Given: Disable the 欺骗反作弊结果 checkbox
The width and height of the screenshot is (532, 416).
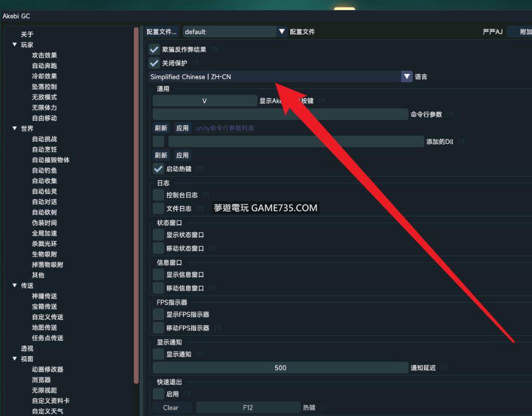Looking at the screenshot, I should pyautogui.click(x=154, y=49).
